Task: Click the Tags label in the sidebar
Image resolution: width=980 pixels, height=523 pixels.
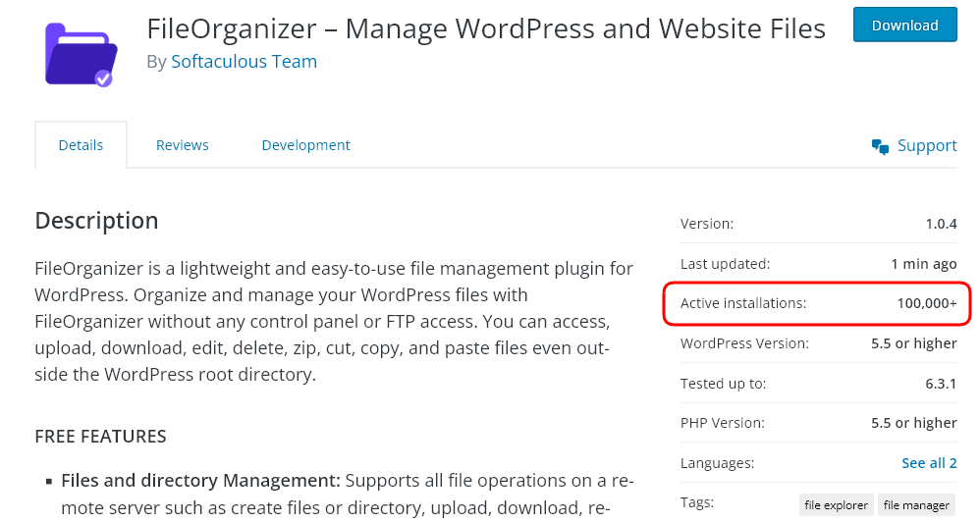Action: click(697, 502)
